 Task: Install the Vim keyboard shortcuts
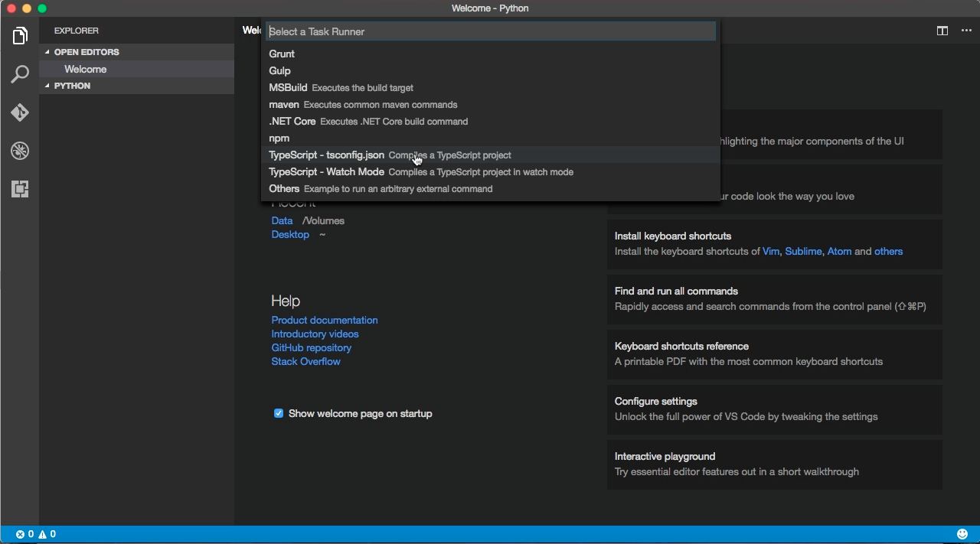coord(771,251)
